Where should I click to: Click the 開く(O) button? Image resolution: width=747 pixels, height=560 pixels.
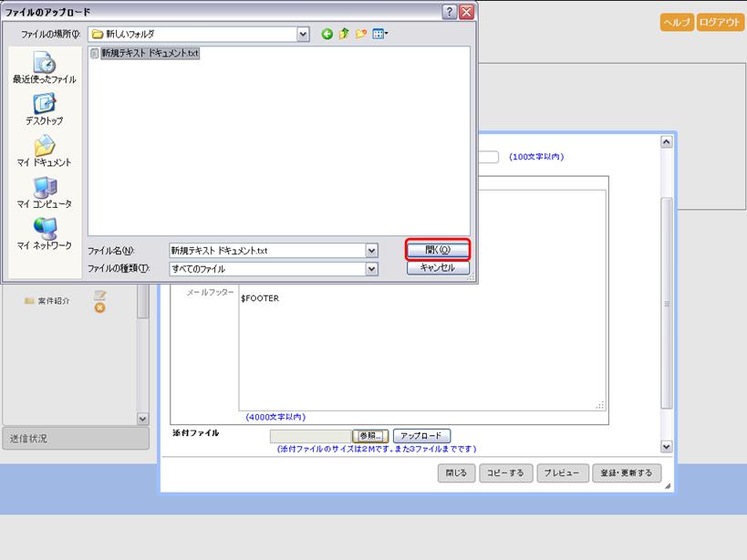[x=438, y=250]
